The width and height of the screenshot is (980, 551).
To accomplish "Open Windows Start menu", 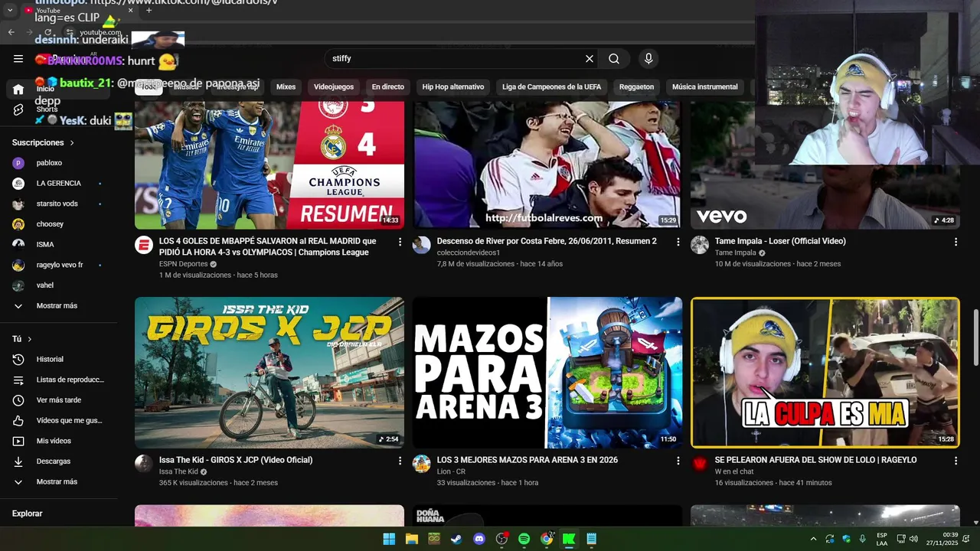I will [x=389, y=539].
